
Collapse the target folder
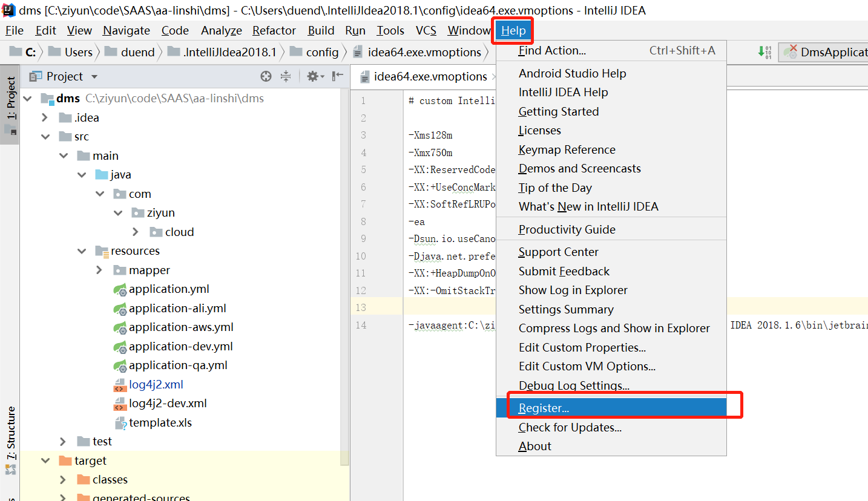pos(45,460)
